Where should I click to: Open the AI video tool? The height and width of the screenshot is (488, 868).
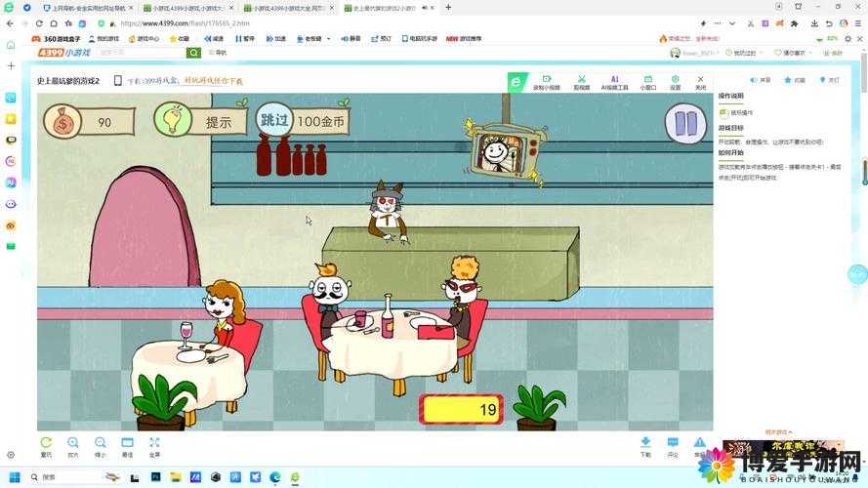pyautogui.click(x=614, y=82)
